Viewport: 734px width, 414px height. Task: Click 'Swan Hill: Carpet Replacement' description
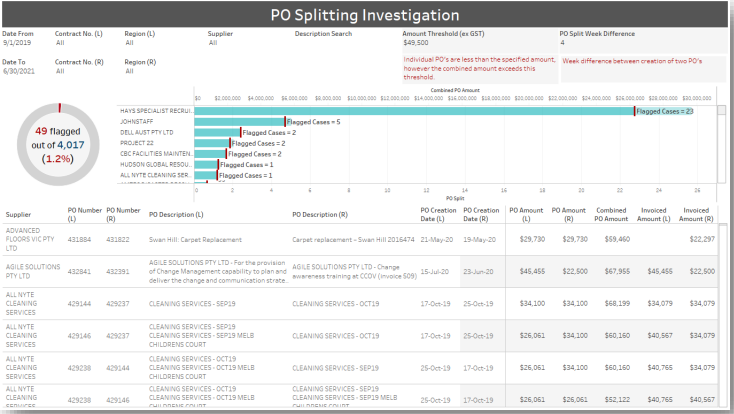(x=195, y=239)
